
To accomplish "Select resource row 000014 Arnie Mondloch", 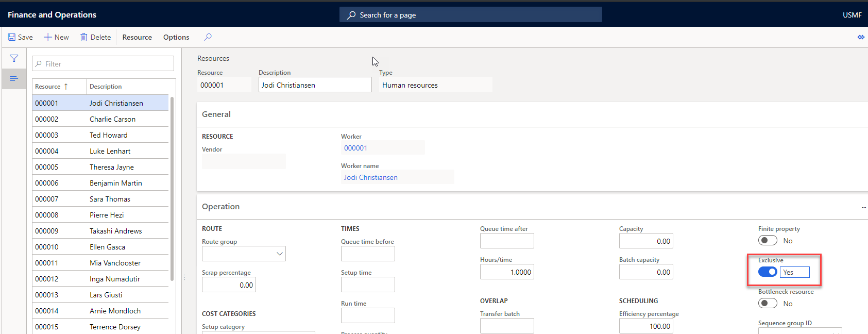I will [100, 311].
